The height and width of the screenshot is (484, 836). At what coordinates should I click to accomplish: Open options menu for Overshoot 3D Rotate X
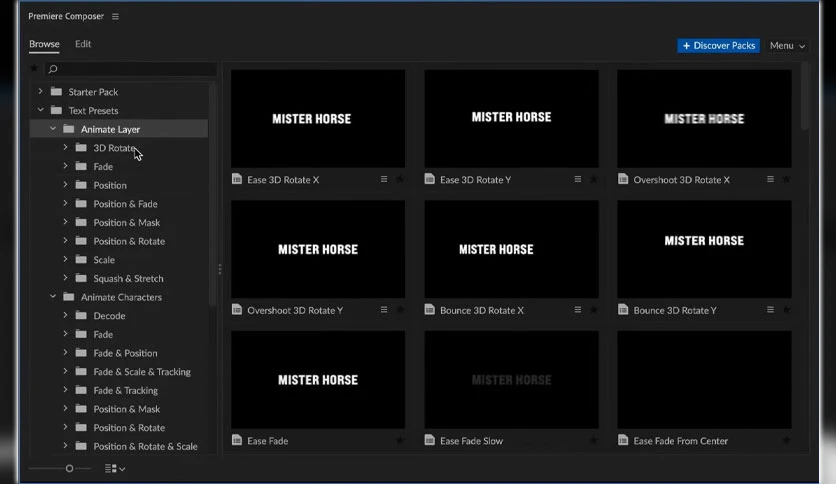[770, 179]
